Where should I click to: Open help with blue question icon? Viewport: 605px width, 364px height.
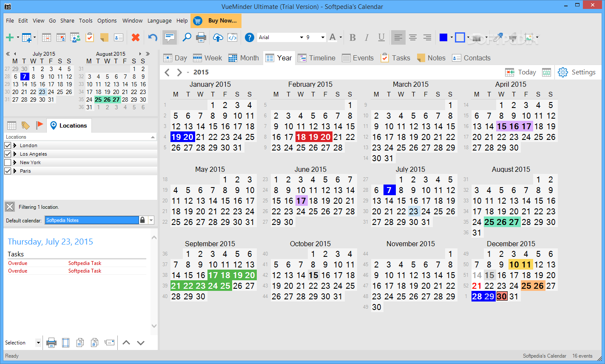coord(250,37)
